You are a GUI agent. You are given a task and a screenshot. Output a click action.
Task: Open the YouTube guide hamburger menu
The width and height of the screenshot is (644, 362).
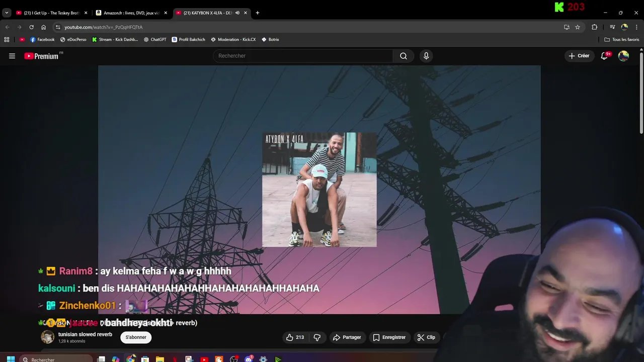pyautogui.click(x=12, y=56)
